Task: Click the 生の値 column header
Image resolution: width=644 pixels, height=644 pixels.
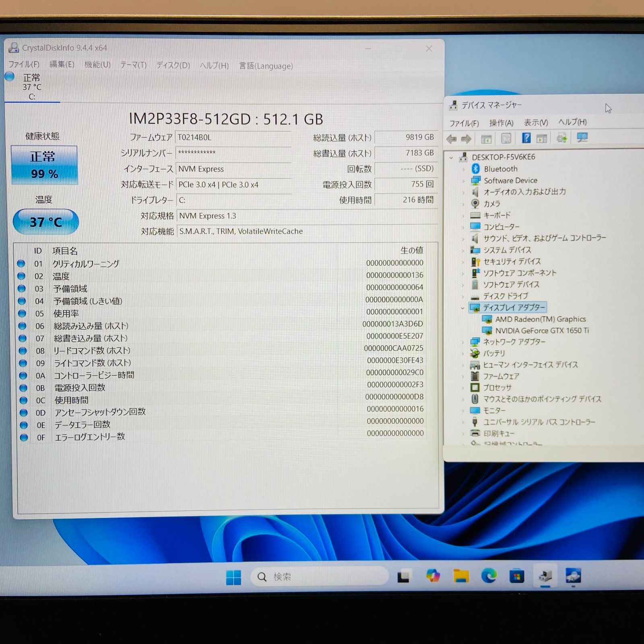Action: pyautogui.click(x=412, y=250)
